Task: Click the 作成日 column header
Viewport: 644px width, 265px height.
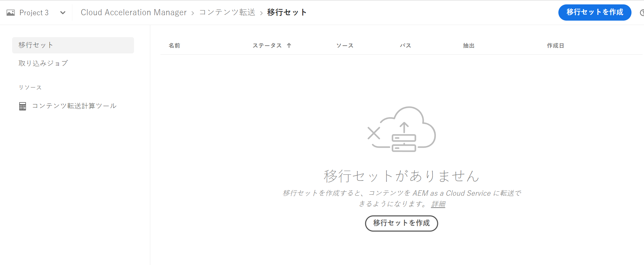Action: pos(555,46)
